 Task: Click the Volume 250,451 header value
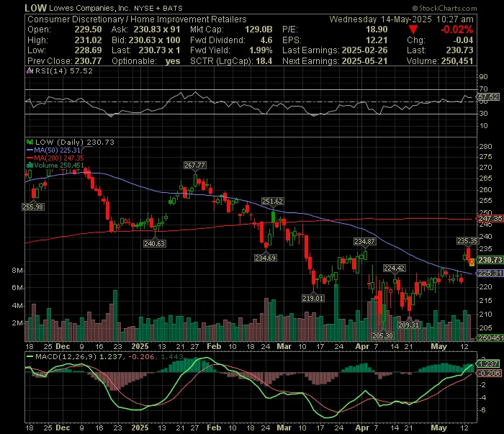(x=457, y=60)
